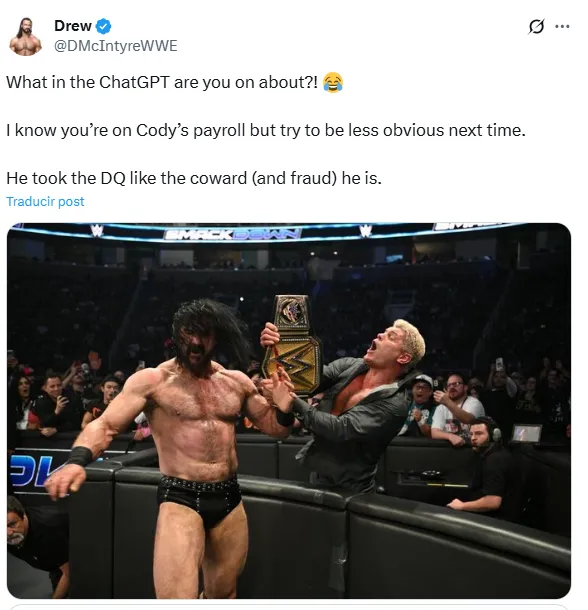Click the crying-laughing emoji in the tweet

click(333, 82)
